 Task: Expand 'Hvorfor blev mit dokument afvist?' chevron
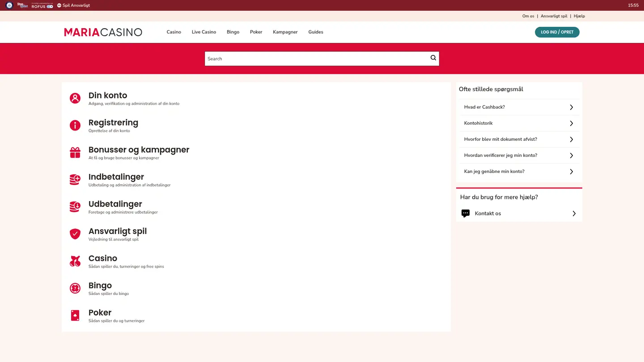coord(571,139)
